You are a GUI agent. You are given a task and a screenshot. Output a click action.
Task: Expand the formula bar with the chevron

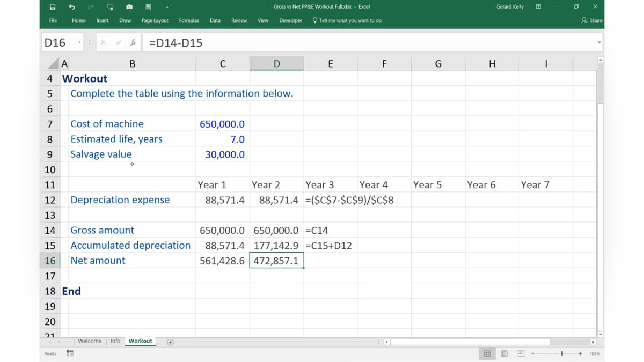click(599, 43)
